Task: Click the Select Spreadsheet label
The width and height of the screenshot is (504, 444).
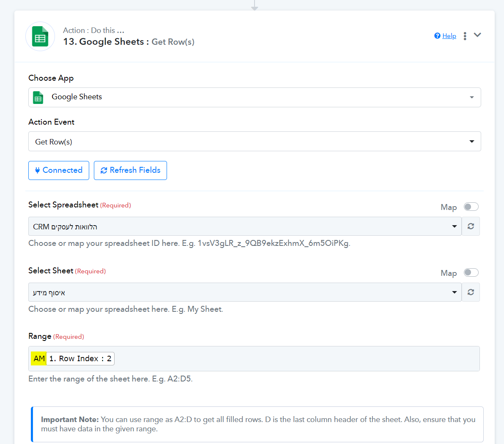Action: click(x=63, y=205)
